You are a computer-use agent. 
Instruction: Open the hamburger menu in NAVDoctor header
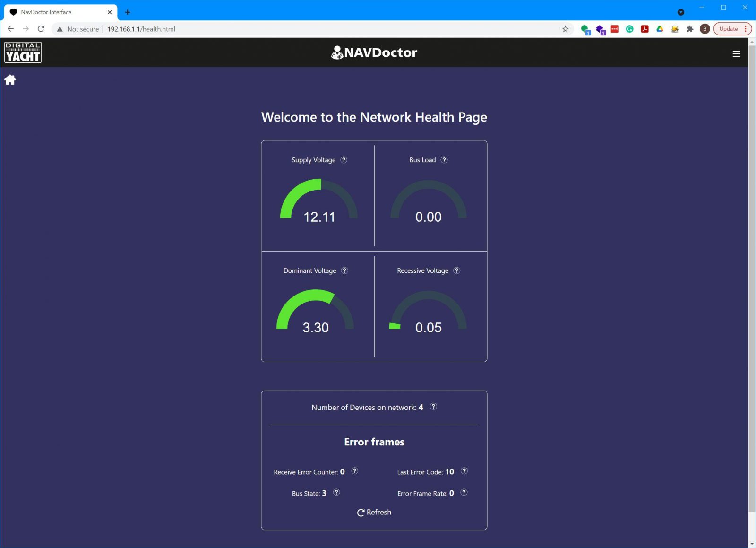pos(736,54)
